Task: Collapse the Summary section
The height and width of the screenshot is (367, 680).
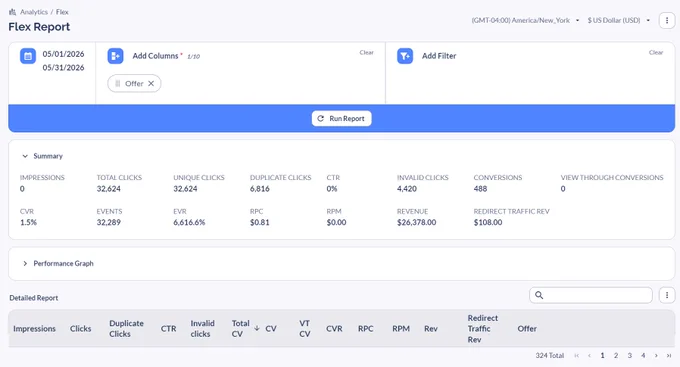Action: click(x=25, y=156)
